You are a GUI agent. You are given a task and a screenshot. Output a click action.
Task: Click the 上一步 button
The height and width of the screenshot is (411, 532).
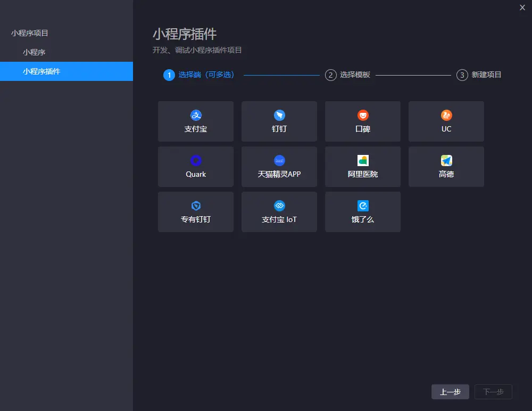point(450,392)
